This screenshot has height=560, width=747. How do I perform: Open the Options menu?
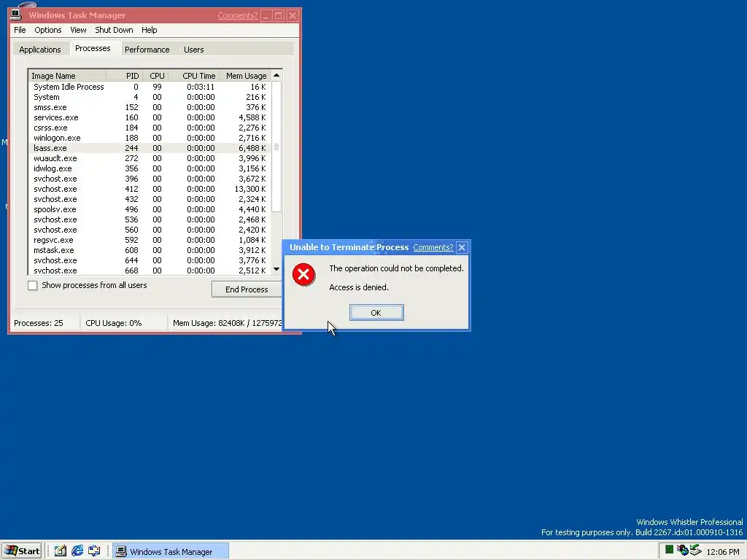[x=47, y=30]
